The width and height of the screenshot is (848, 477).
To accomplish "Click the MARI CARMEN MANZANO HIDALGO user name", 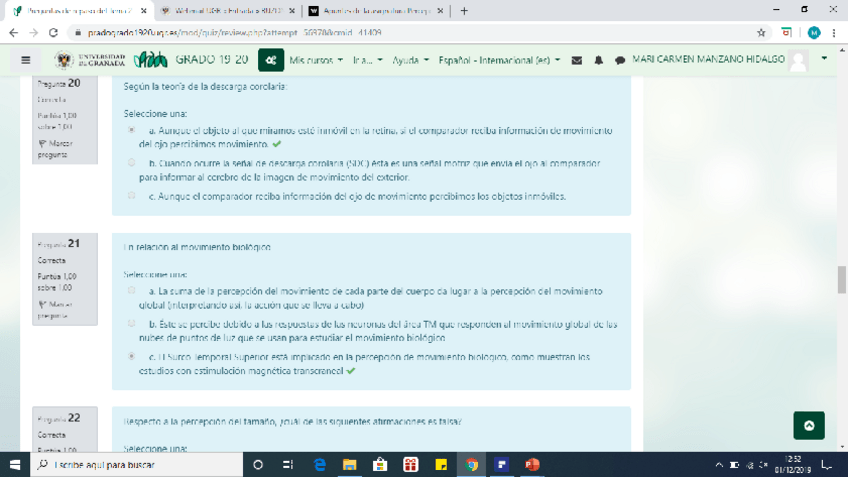I will 708,59.
